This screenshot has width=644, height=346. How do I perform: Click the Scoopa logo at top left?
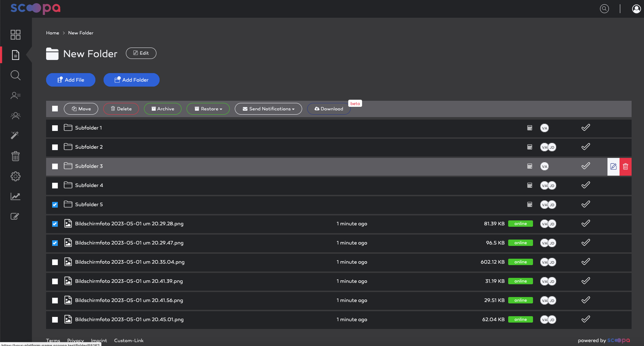tap(35, 8)
